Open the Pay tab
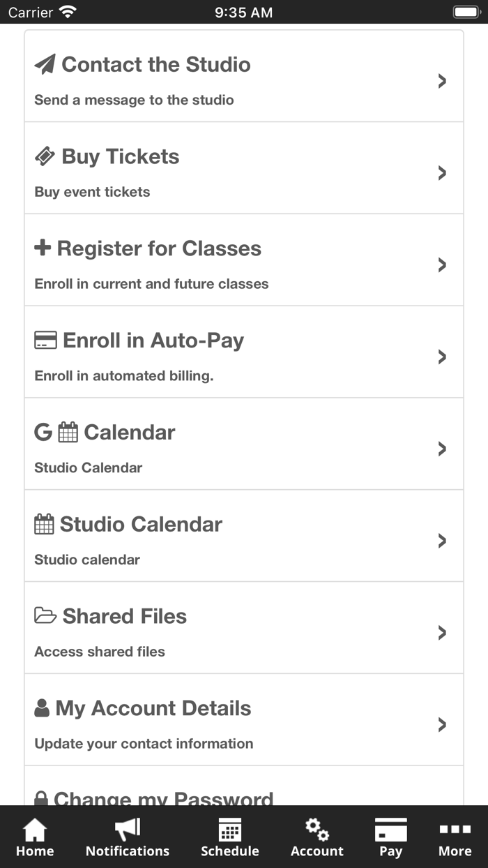 coord(390,838)
